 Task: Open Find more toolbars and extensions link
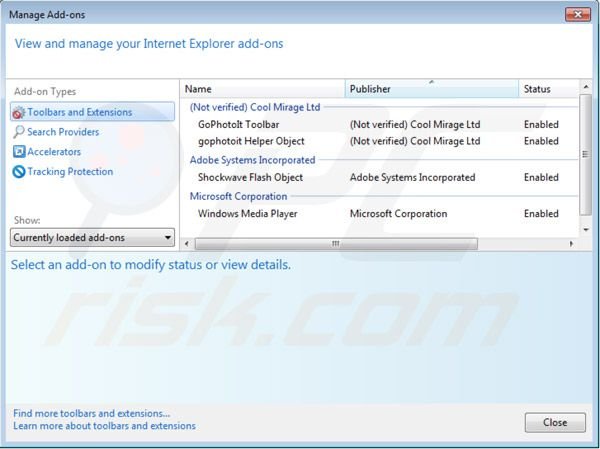pos(92,414)
